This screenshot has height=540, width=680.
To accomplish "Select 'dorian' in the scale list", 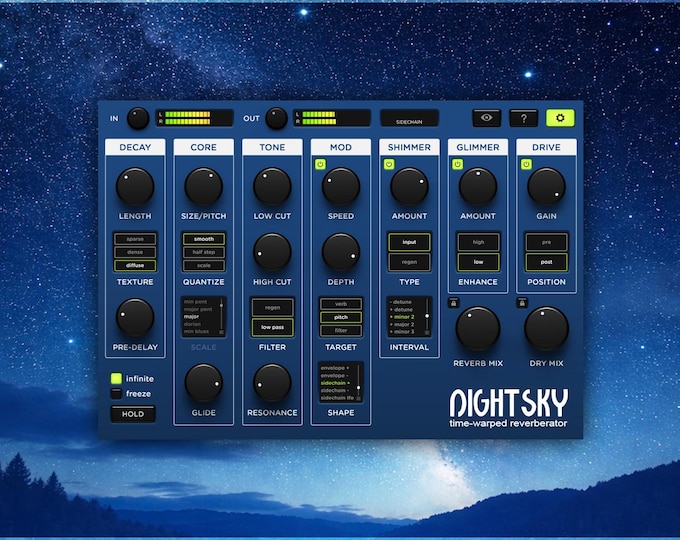I will pyautogui.click(x=192, y=324).
